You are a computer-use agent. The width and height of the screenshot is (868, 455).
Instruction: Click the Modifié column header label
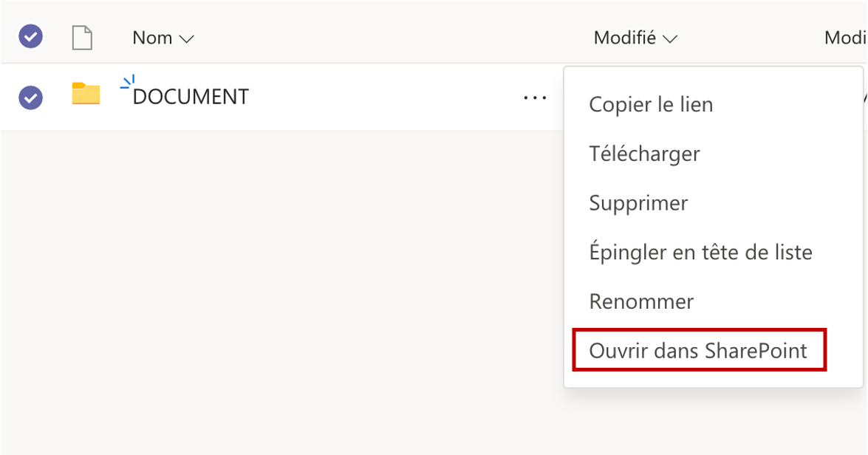[x=625, y=38]
